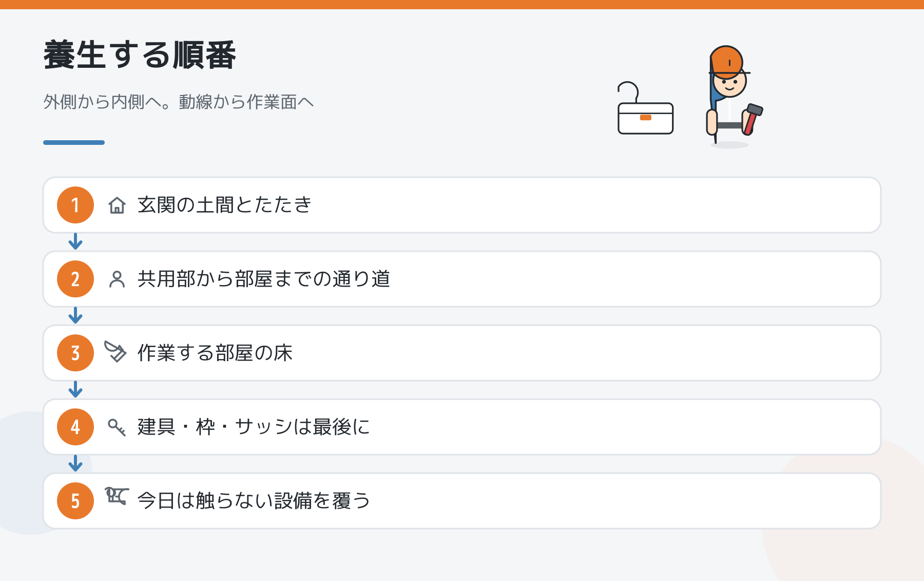Click the toolbox illustration
The height and width of the screenshot is (581, 924).
645,108
